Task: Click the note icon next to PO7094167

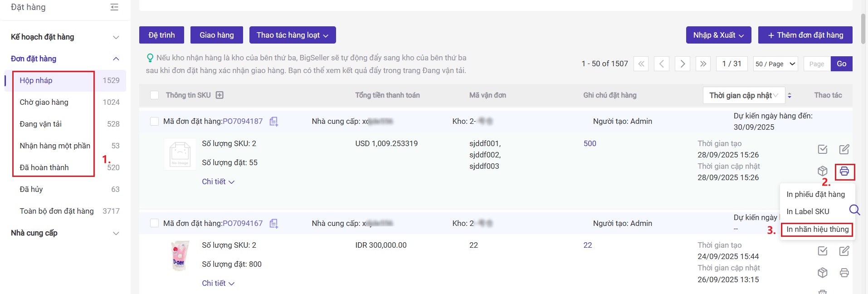Action: click(274, 224)
